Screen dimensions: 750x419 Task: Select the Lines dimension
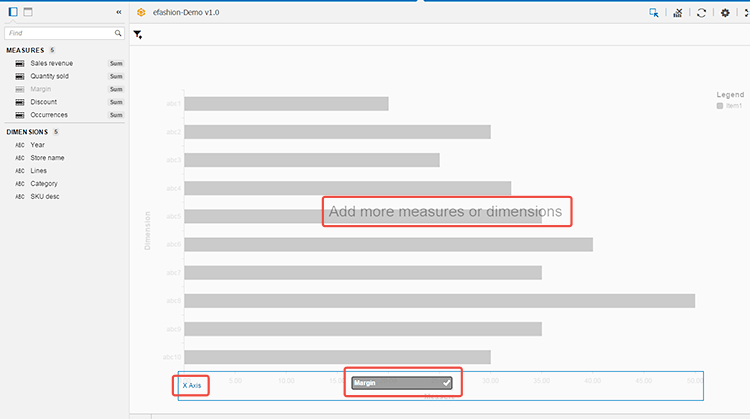click(x=39, y=171)
